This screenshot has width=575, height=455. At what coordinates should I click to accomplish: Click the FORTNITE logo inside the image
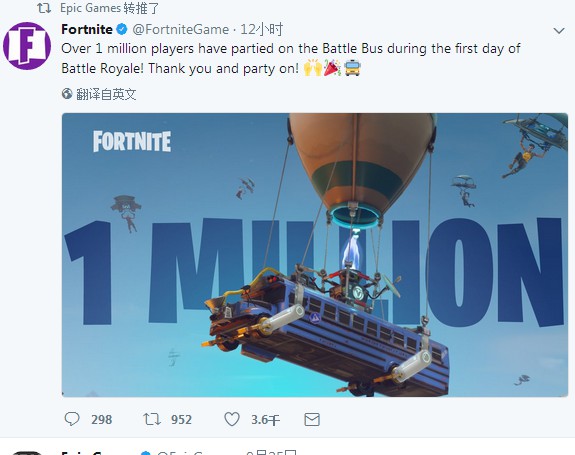pos(132,141)
